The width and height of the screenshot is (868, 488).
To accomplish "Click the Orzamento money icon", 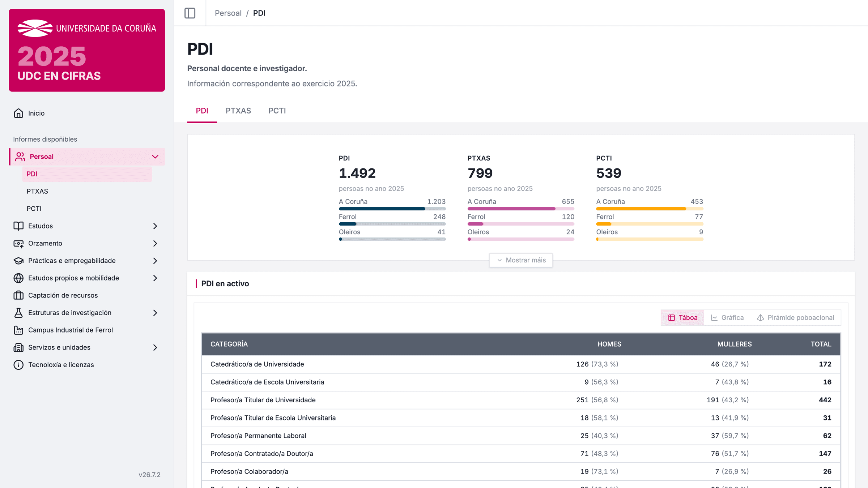I will pos(18,243).
